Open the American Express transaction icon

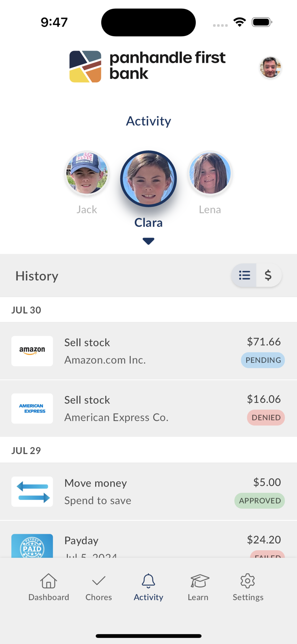32,408
